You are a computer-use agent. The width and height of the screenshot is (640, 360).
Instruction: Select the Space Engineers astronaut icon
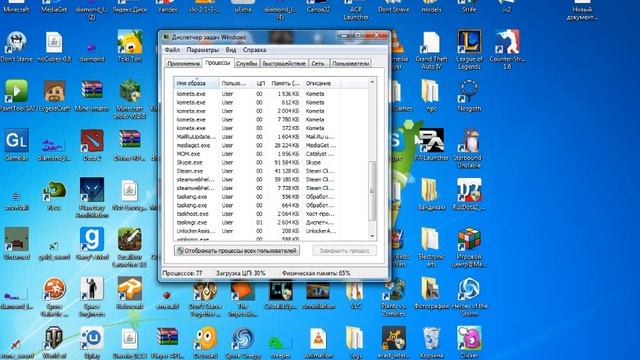(92, 297)
